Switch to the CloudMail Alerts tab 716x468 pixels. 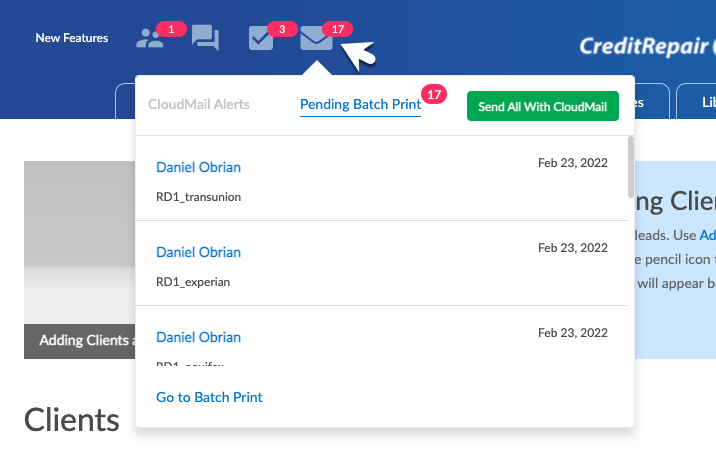(x=198, y=104)
